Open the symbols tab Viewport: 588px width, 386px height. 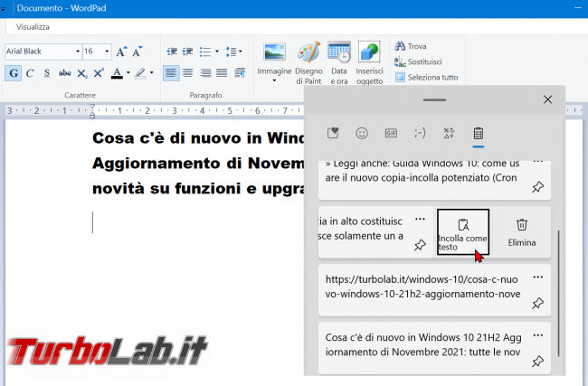click(x=449, y=133)
